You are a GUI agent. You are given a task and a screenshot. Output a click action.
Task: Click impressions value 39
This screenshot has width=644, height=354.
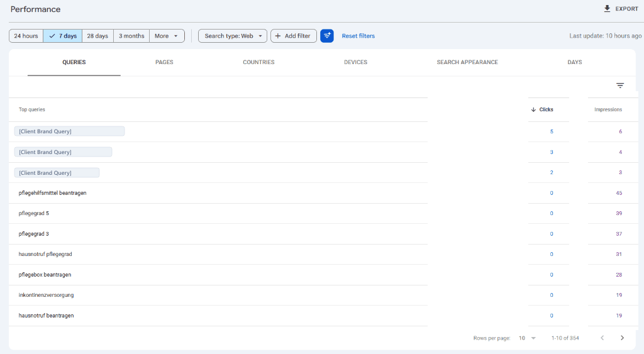pos(619,214)
